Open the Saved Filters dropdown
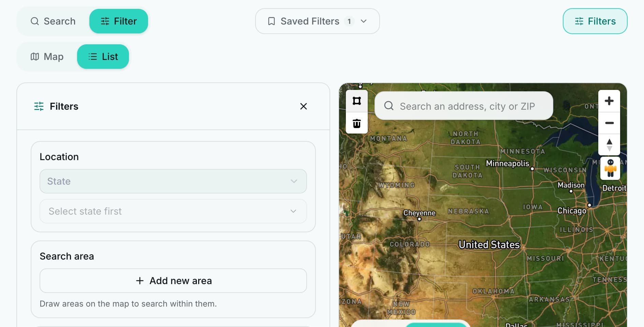This screenshot has height=327, width=644. [x=317, y=21]
